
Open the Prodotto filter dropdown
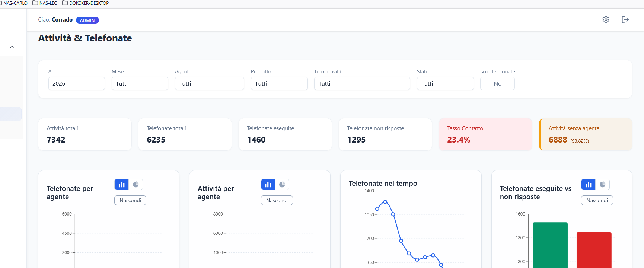pos(279,83)
